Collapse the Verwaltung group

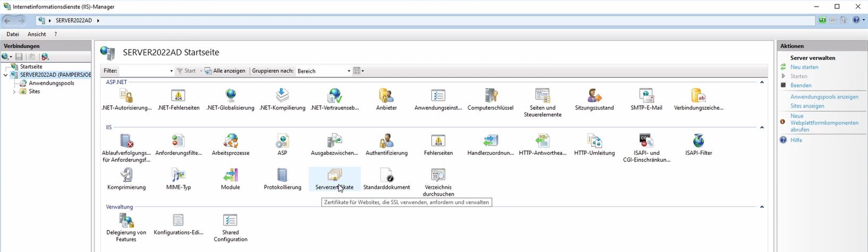[762, 207]
